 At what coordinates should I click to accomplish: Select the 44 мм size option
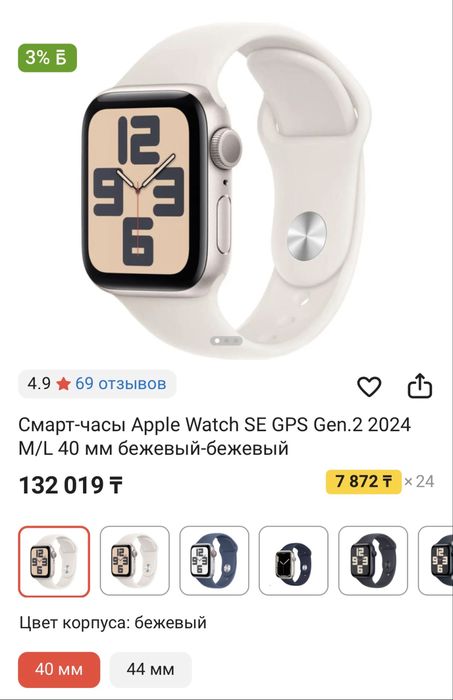click(x=150, y=669)
